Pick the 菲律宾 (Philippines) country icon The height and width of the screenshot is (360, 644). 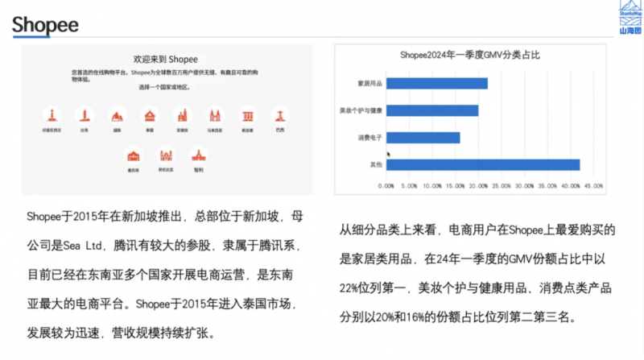183,116
